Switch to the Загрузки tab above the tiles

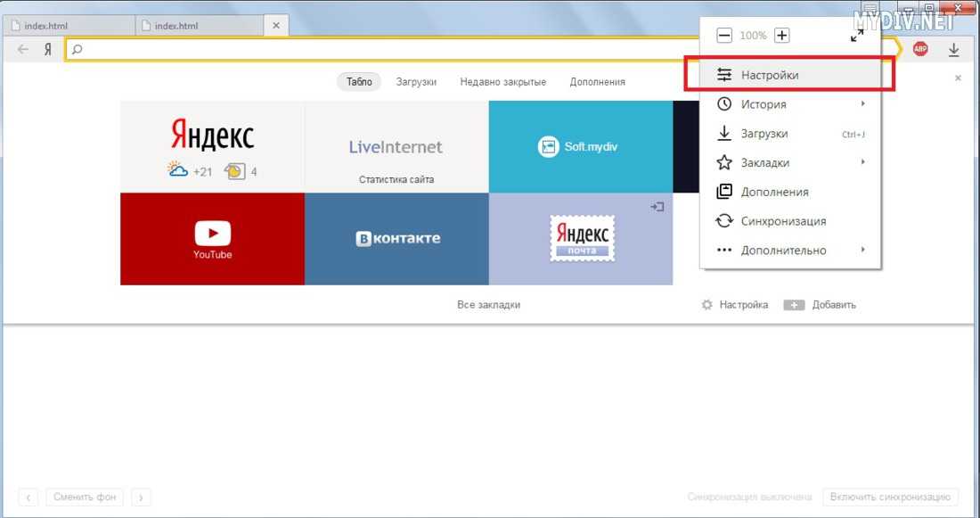coord(416,82)
